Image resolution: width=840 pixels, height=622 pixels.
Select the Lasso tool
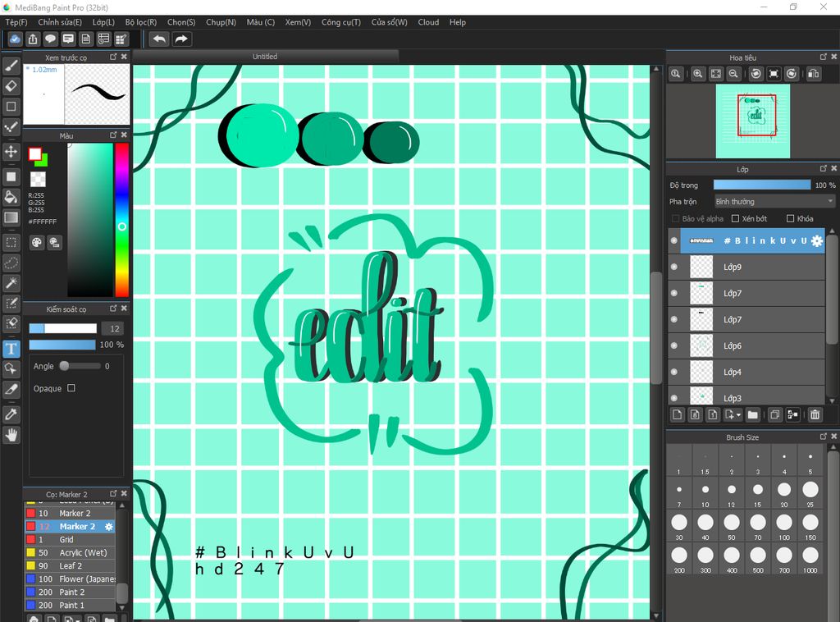point(11,263)
